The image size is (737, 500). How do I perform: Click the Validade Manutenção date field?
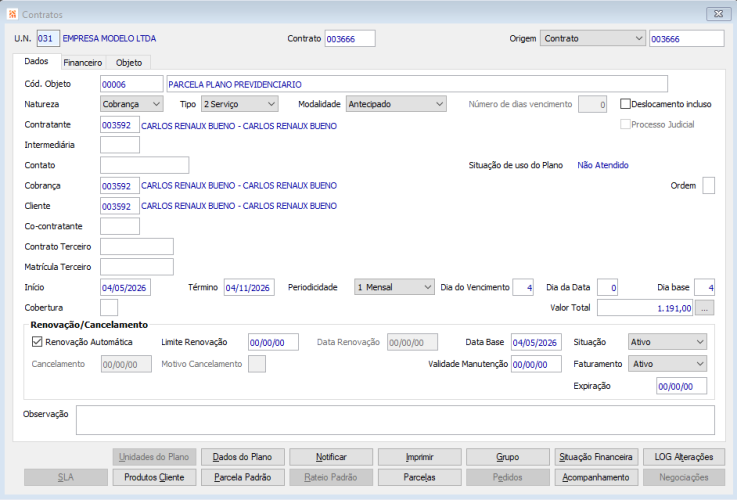click(536, 364)
